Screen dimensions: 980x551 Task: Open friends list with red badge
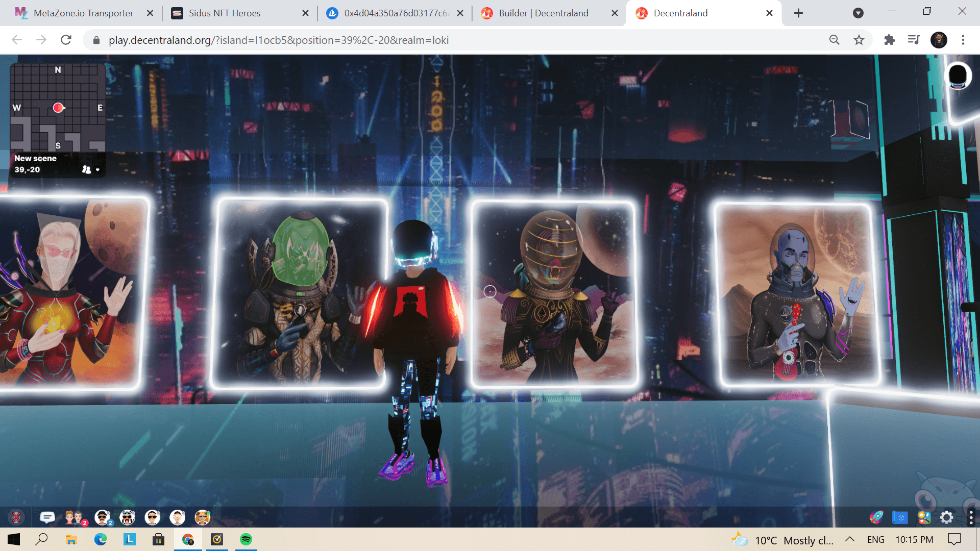pos(75,518)
